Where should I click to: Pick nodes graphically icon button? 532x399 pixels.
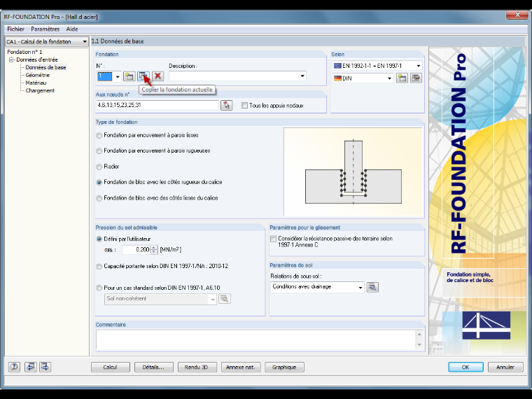[x=226, y=105]
